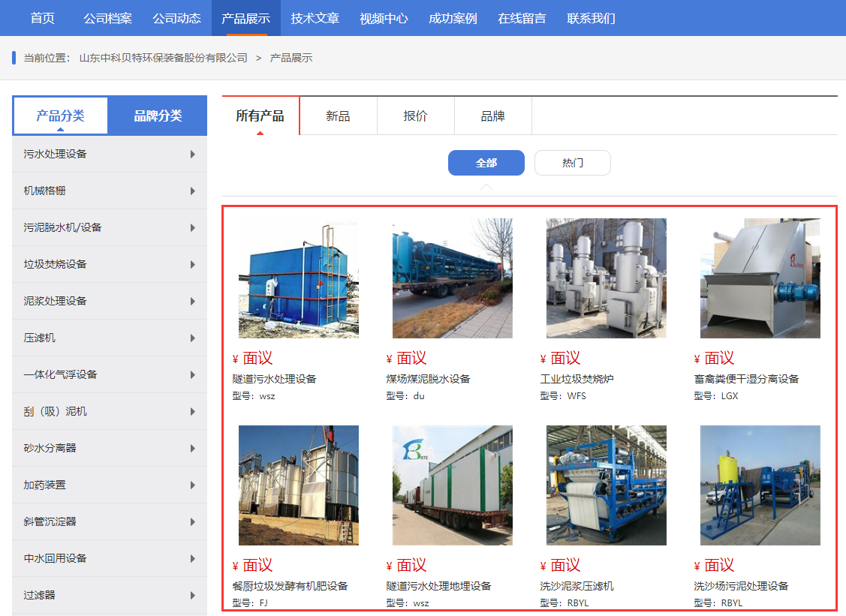
Task: Open 垃圾焚烧设备 category in sidebar
Action: [110, 264]
